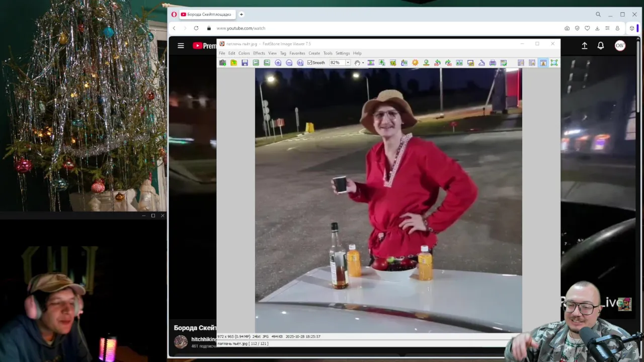Viewport: 644px width, 362px height.
Task: Click the Save As floppy disk icon
Action: point(245,63)
